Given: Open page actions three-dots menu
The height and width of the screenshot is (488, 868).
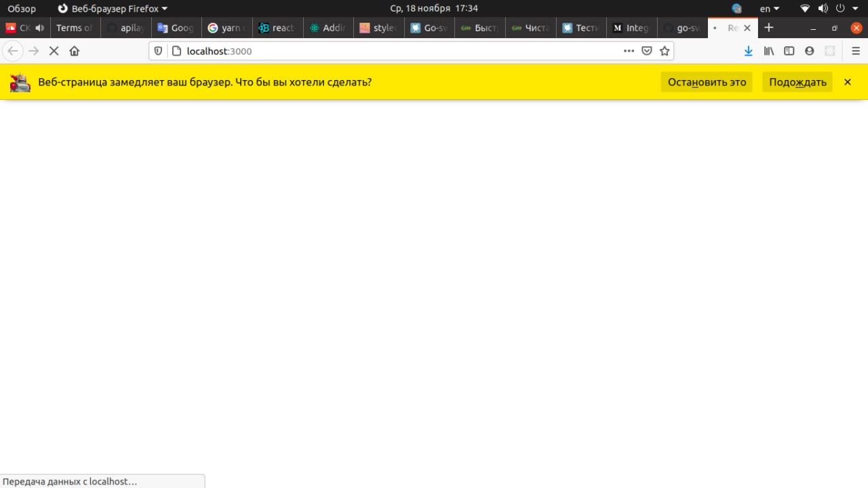Looking at the screenshot, I should pos(629,51).
